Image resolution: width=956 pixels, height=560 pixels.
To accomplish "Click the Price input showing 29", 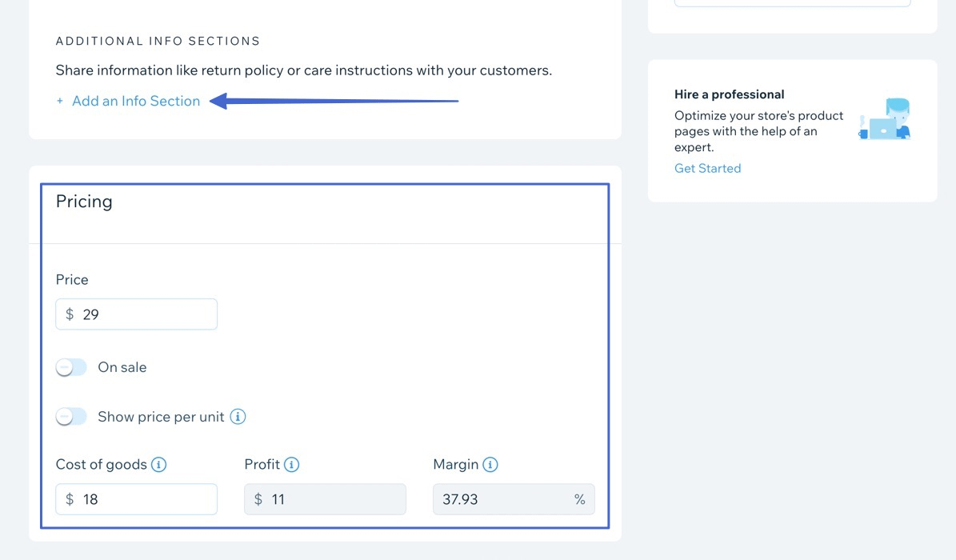I will (144, 314).
